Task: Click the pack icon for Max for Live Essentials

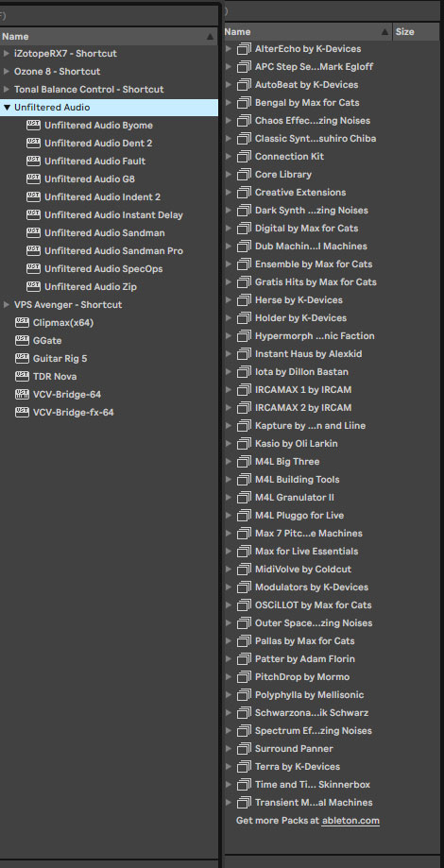Action: pos(244,552)
